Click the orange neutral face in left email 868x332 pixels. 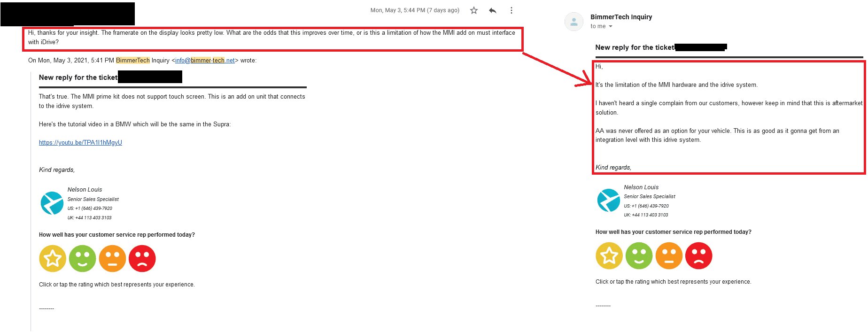tap(112, 259)
